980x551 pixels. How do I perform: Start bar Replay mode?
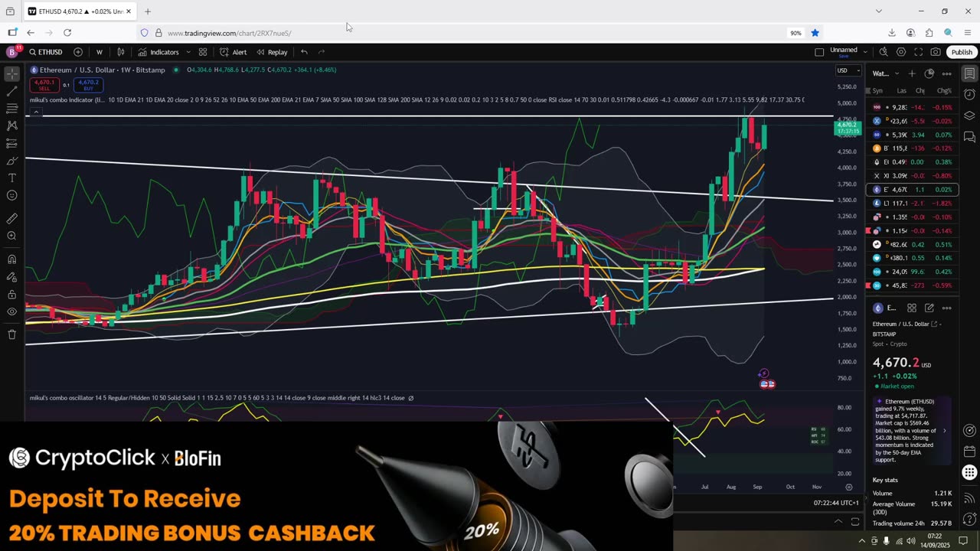pyautogui.click(x=272, y=52)
